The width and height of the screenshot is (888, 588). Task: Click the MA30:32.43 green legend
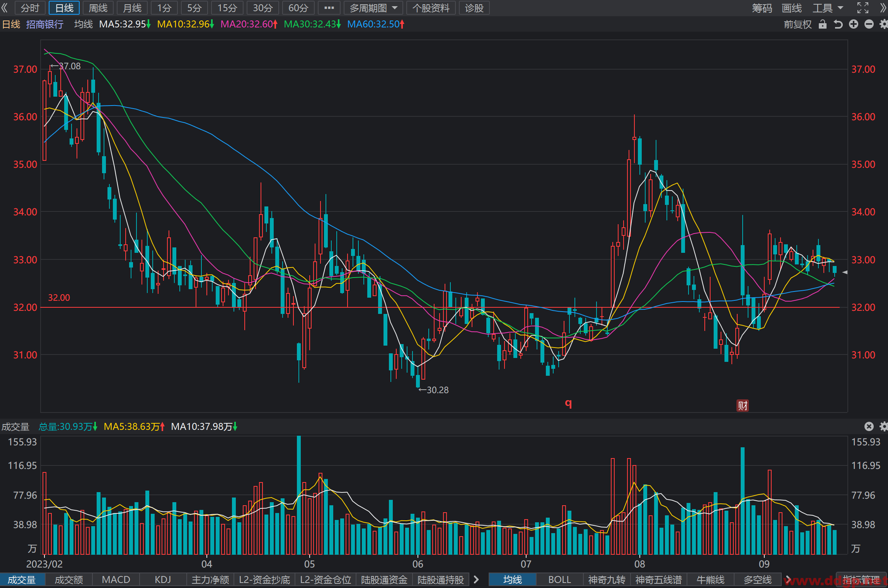[x=312, y=24]
